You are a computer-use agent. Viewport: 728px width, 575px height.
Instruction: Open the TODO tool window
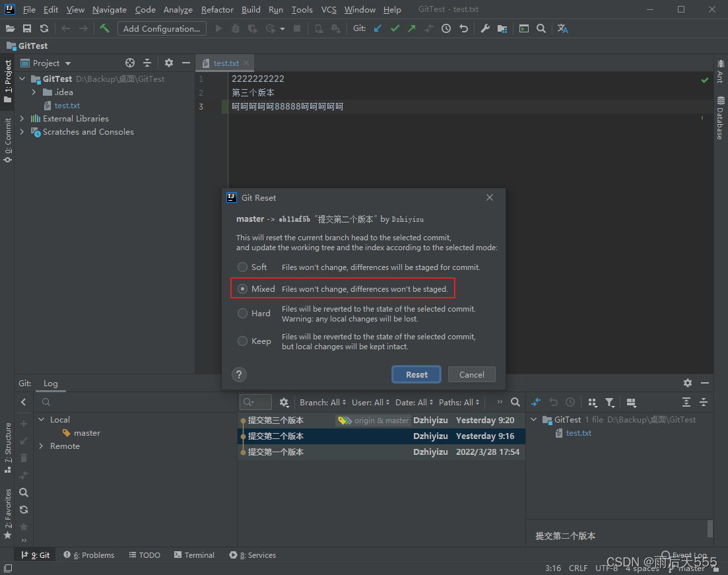pos(145,555)
